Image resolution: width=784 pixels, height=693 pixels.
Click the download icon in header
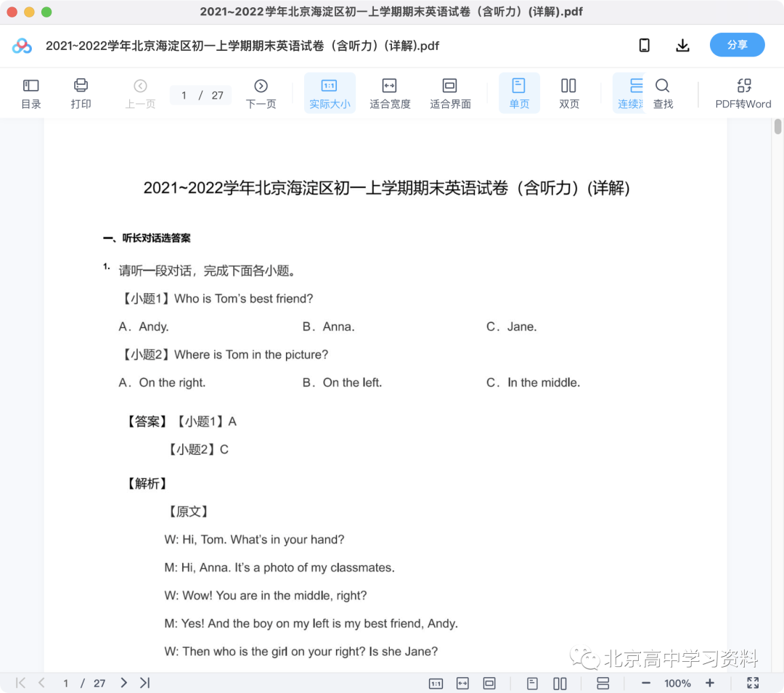682,46
